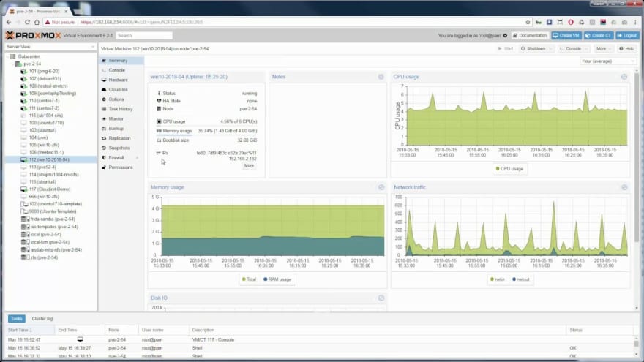Toggle the netout legend color marker
This screenshot has height=362, width=644.
coord(514,279)
